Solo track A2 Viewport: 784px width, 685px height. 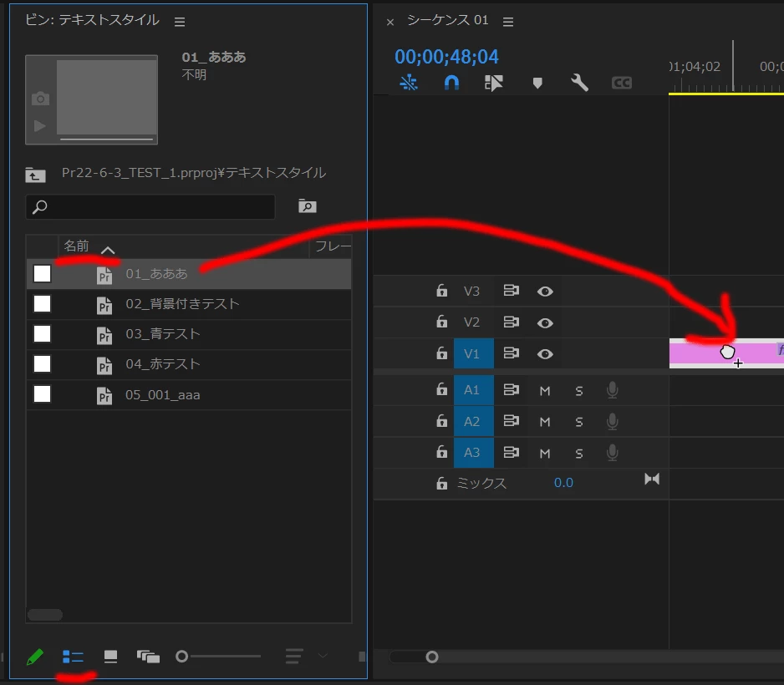point(579,422)
